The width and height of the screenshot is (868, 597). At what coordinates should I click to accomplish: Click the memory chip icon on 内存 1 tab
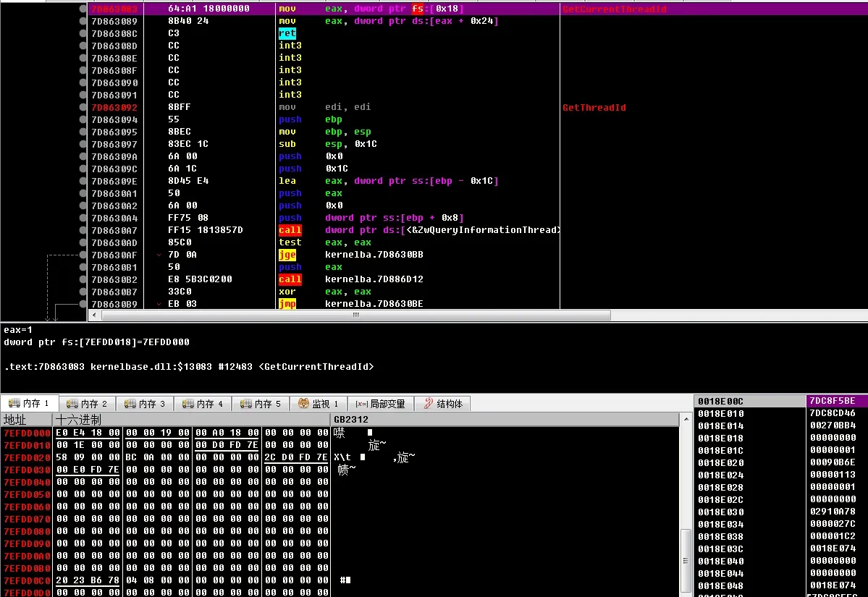coord(14,403)
